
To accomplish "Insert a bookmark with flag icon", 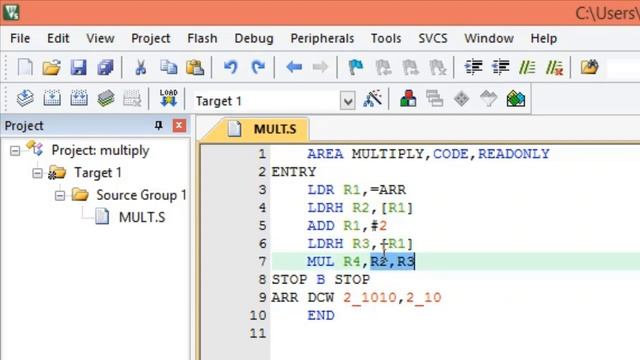I will click(356, 67).
